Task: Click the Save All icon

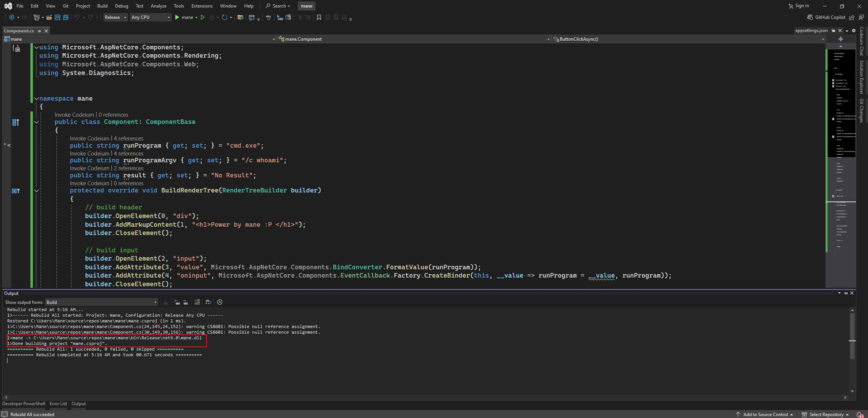Action: tap(66, 17)
